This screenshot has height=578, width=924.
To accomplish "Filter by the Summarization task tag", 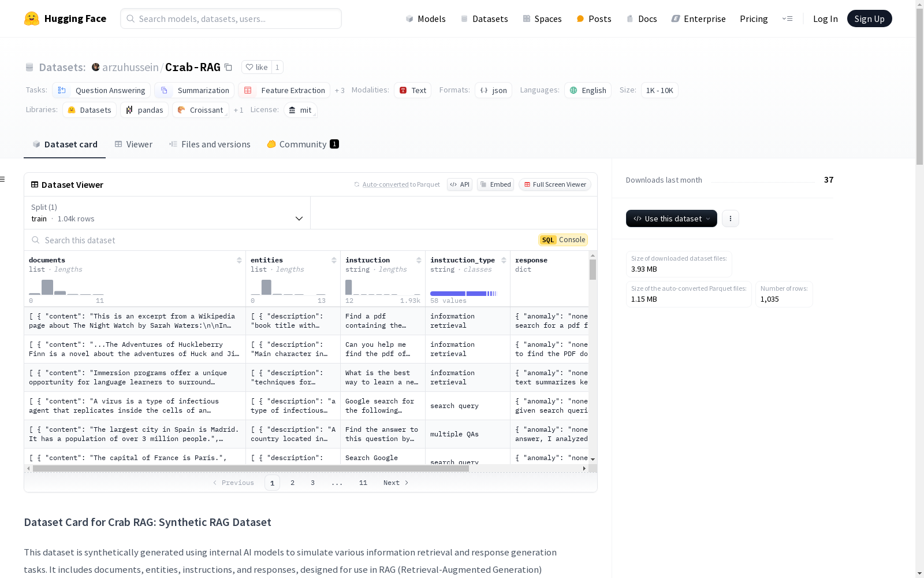I will pyautogui.click(x=195, y=90).
